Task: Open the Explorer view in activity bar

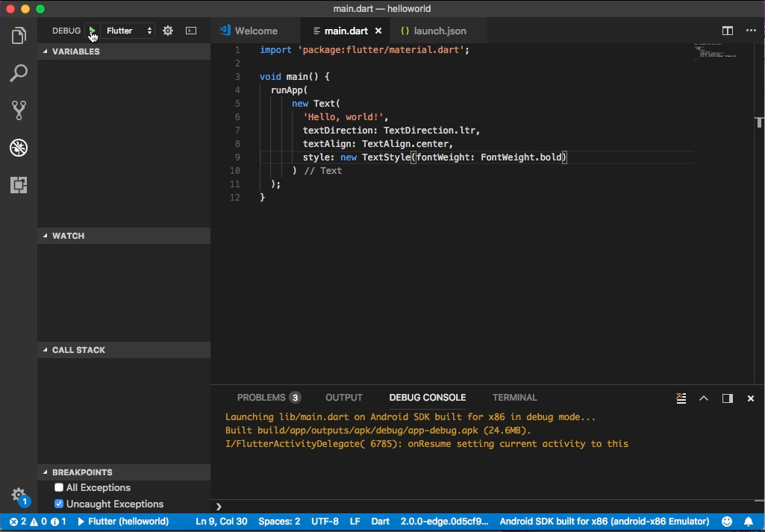Action: [x=19, y=36]
